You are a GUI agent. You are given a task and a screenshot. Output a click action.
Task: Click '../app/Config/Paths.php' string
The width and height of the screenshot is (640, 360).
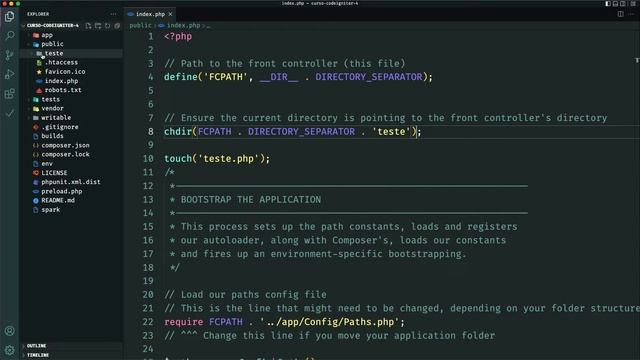click(x=330, y=322)
